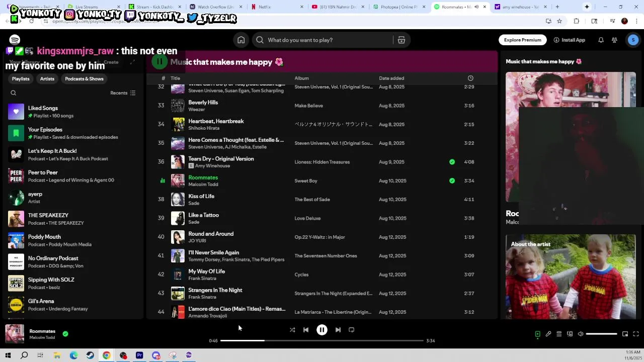This screenshot has width=644, height=362.
Task: Pause the current track in player bar
Action: click(322, 330)
